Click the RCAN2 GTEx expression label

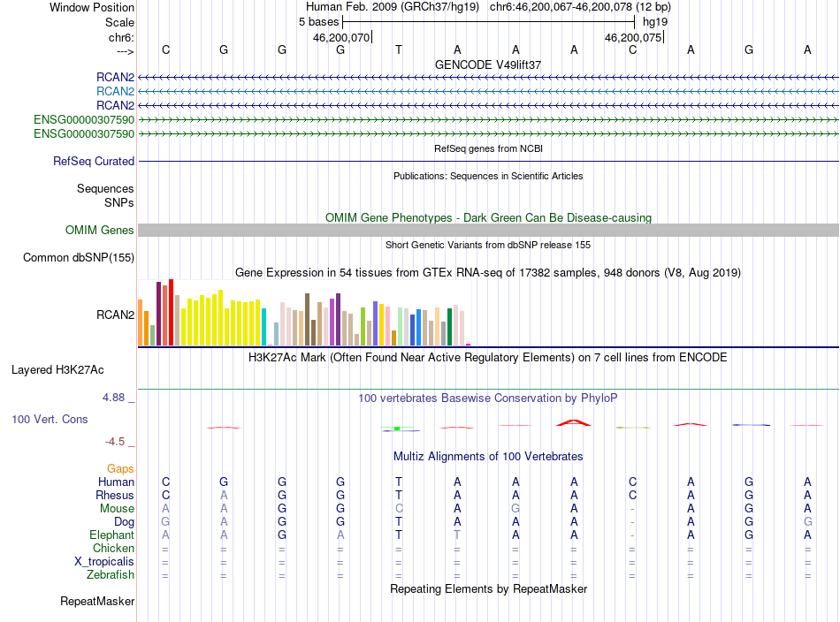pos(115,315)
